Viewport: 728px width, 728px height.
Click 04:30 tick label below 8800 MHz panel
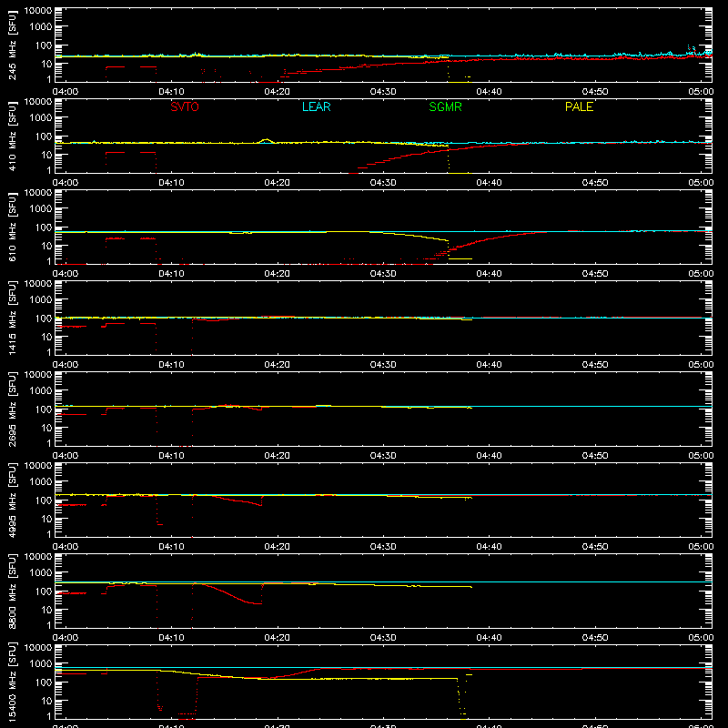click(x=383, y=638)
